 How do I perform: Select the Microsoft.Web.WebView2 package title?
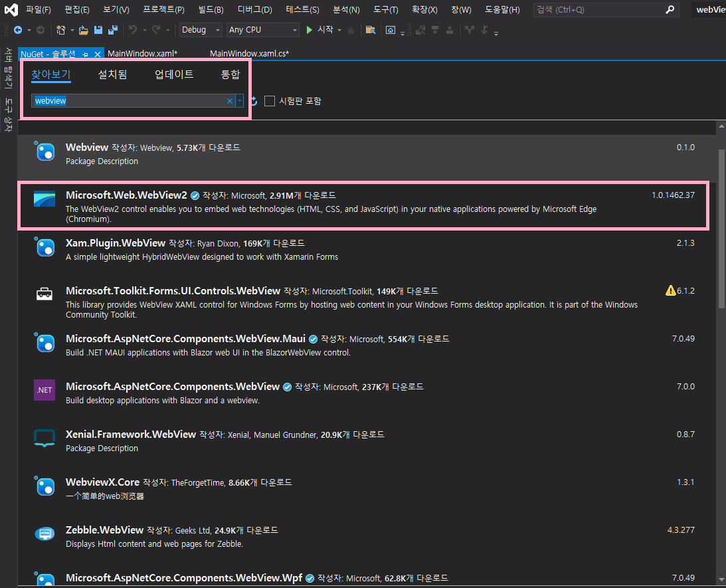[x=126, y=195]
